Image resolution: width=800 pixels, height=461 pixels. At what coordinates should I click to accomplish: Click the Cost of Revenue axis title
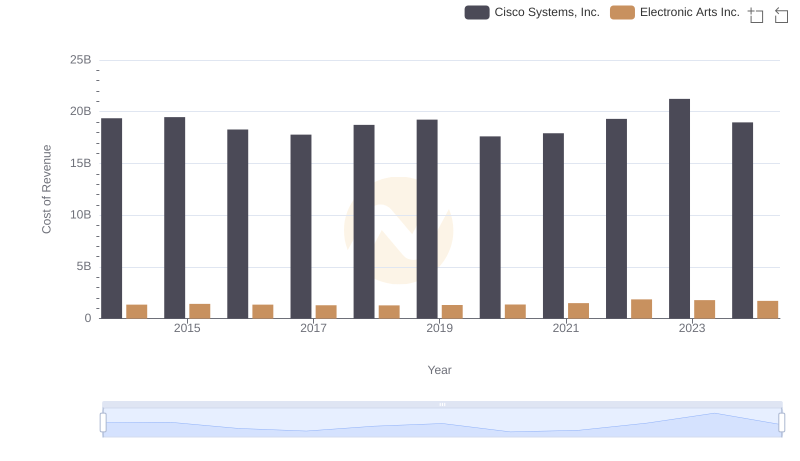[46, 189]
